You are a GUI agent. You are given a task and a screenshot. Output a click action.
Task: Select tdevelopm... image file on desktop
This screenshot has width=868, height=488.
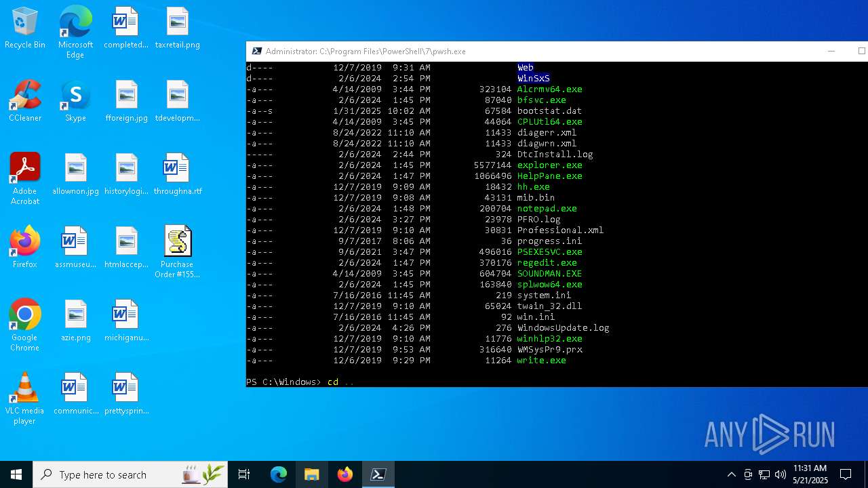tap(177, 102)
